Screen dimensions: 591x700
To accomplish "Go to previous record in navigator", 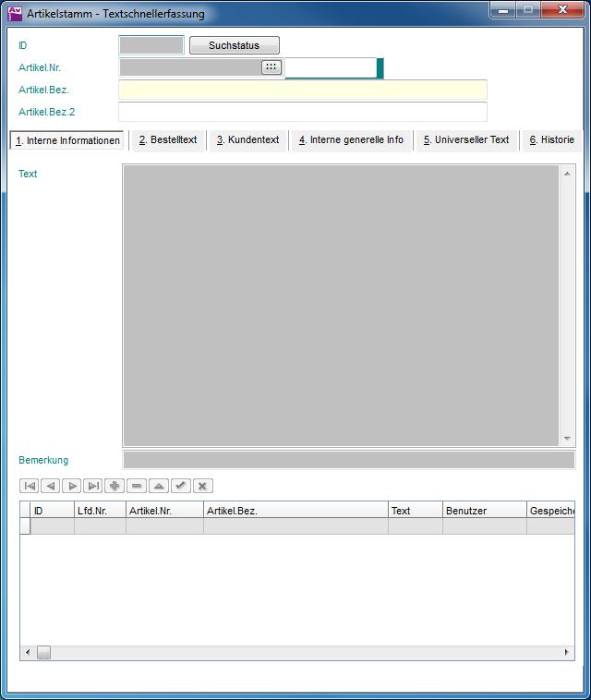I will (x=51, y=486).
